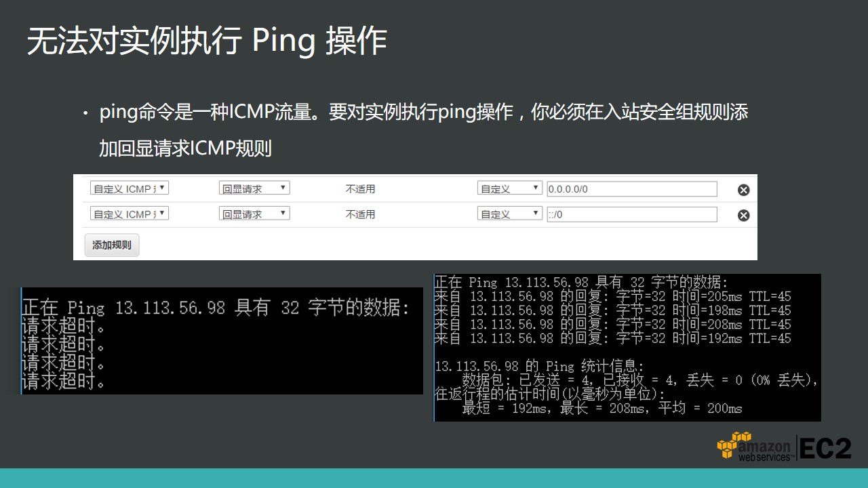Click reply line with 时间=205ms
Image resolution: width=868 pixels, height=488 pixels.
pos(613,296)
